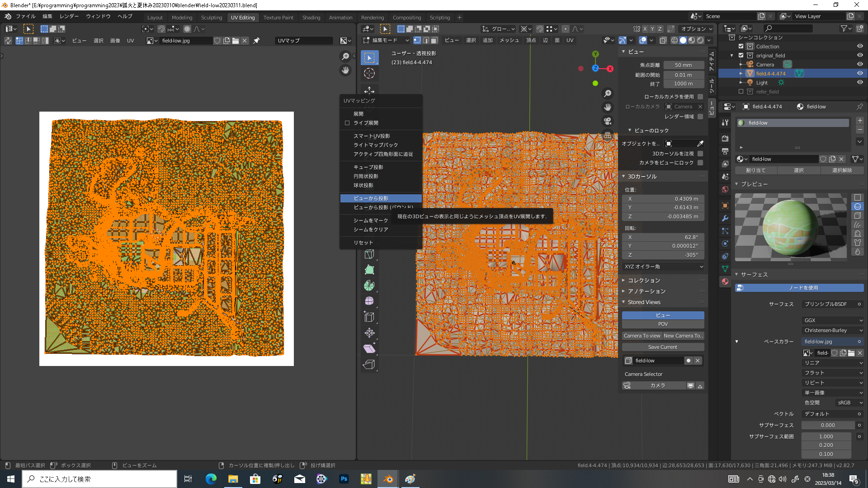The height and width of the screenshot is (488, 868).
Task: Open the Modifier wrench properties tab
Action: click(725, 218)
